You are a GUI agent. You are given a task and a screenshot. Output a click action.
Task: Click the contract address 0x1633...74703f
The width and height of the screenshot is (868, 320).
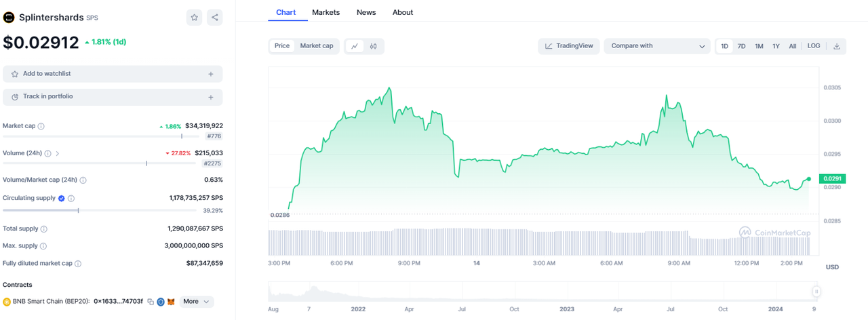[x=119, y=302]
